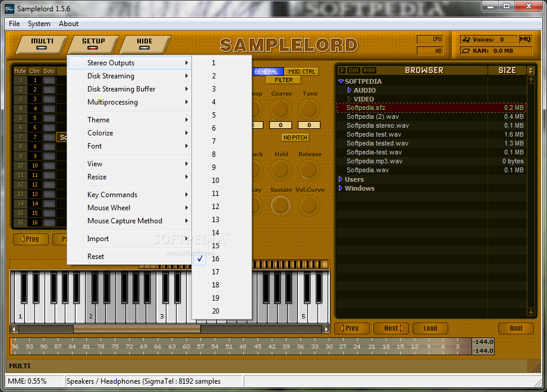Open Disk Streaming Buffer submenu
The width and height of the screenshot is (547, 392).
pyautogui.click(x=130, y=89)
